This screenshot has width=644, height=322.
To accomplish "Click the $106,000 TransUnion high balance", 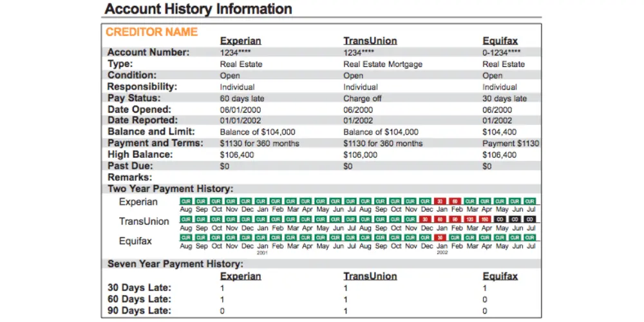I will 360,155.
